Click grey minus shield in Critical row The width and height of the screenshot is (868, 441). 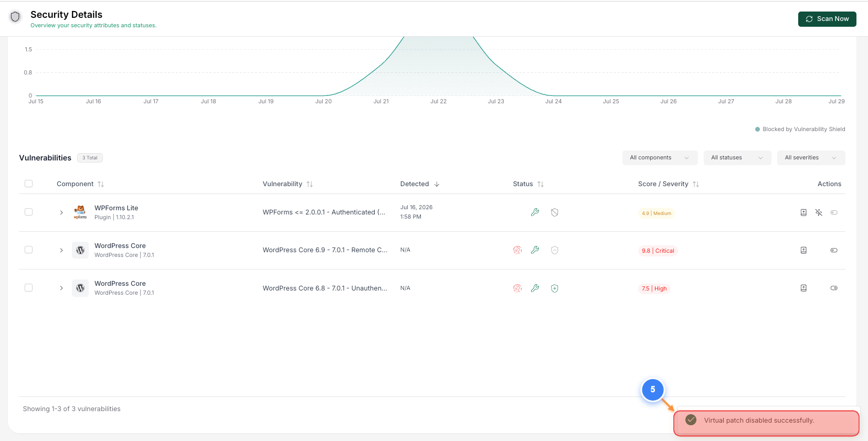555,250
